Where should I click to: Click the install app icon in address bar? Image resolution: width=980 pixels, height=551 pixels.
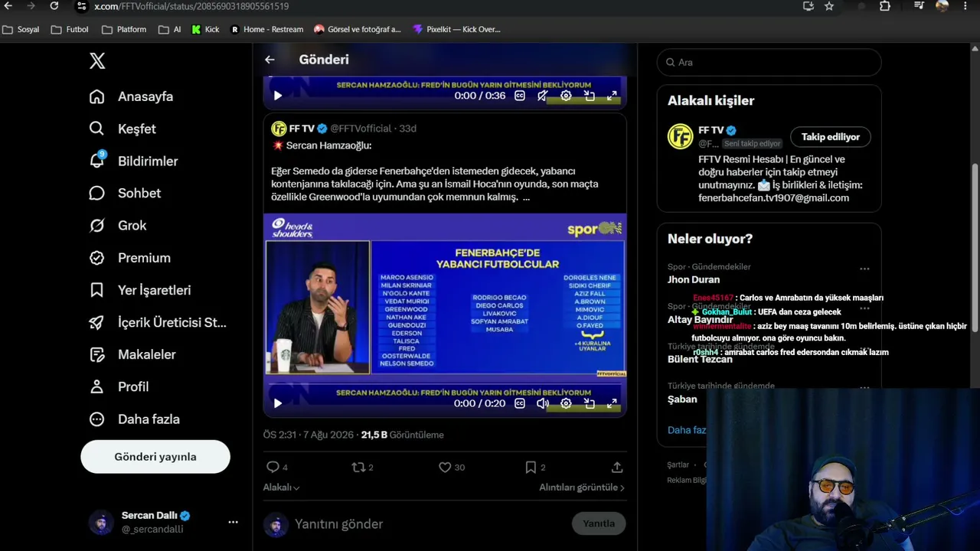(x=808, y=6)
